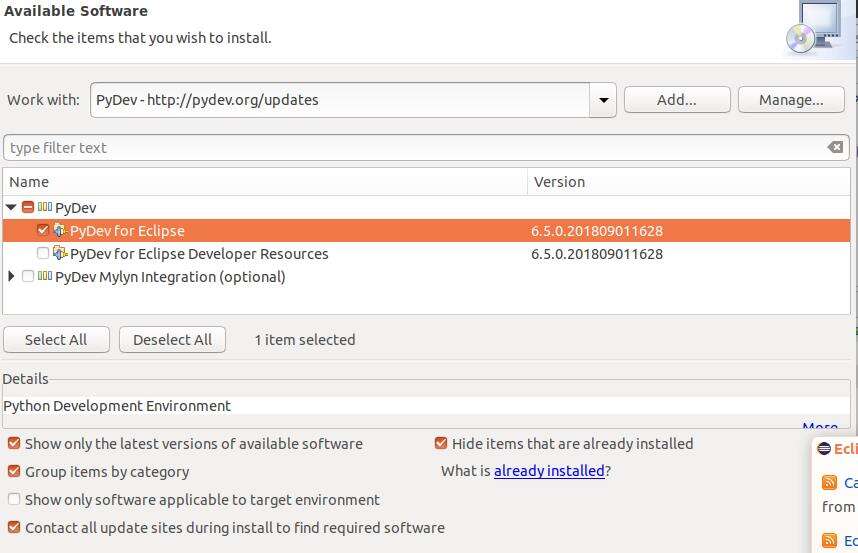The height and width of the screenshot is (553, 858).
Task: Click the Eclipse icon in the side popup
Action: 824,449
